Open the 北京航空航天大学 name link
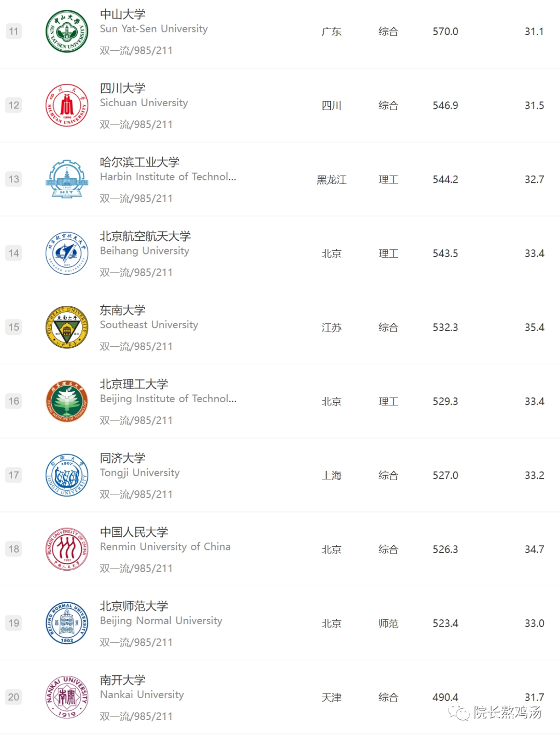Image resolution: width=560 pixels, height=737 pixels. [x=146, y=236]
